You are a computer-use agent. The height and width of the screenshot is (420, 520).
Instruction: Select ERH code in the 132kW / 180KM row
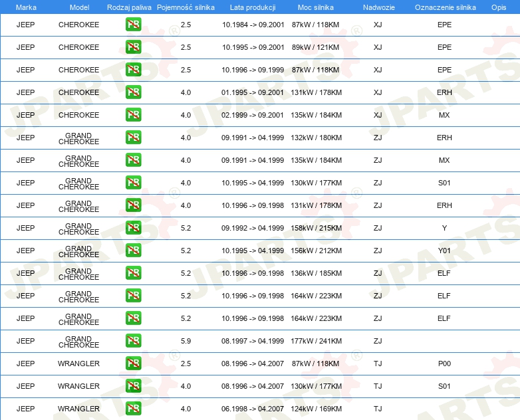tap(444, 138)
